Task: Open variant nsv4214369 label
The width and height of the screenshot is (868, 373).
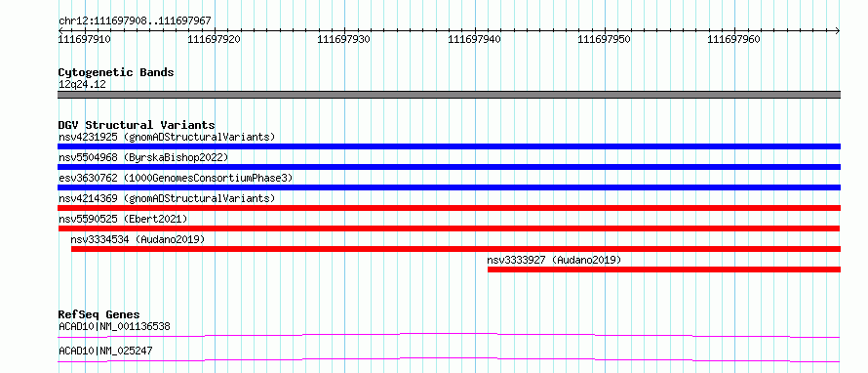Action: coord(167,198)
